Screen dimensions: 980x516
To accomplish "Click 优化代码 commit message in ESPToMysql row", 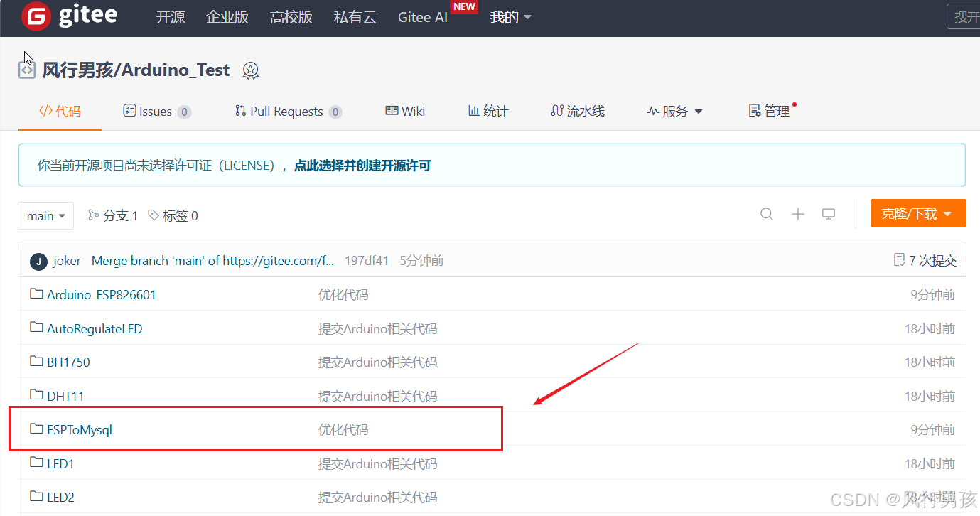I will tap(343, 429).
